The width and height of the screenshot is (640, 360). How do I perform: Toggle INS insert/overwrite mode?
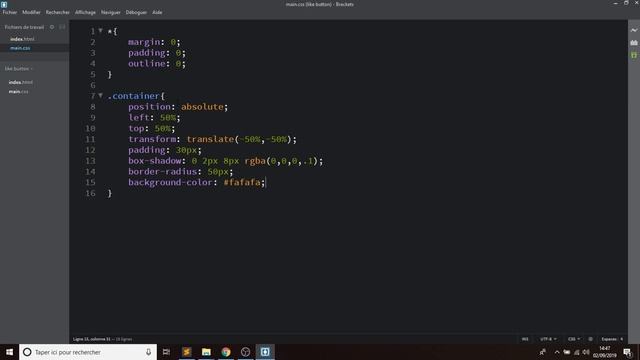(x=525, y=339)
